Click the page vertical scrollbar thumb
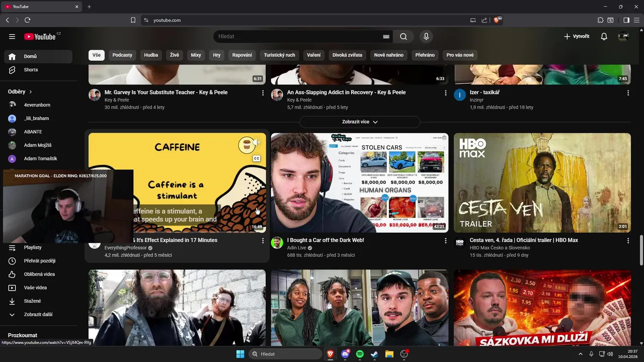Viewport: 644px width, 362px height. click(x=641, y=250)
